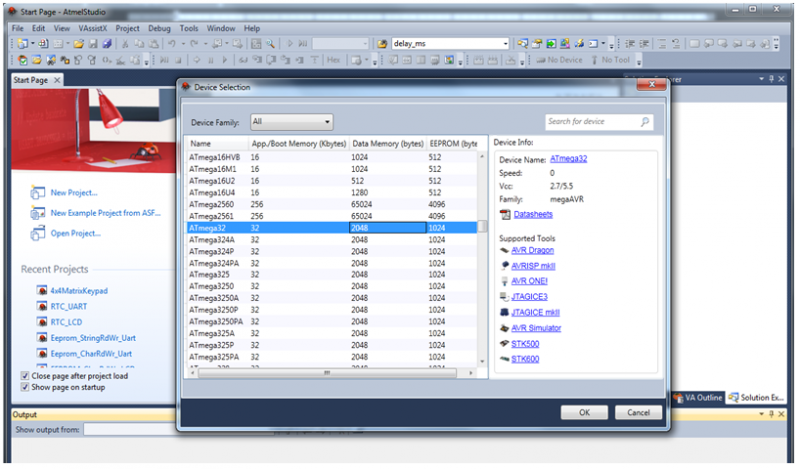The image size is (800, 469).
Task: Open the STK500 tool link
Action: pyautogui.click(x=525, y=344)
